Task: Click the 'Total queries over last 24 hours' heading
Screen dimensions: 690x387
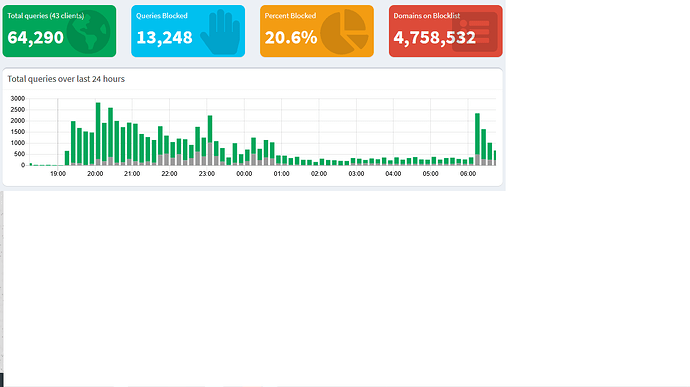Action: click(x=66, y=79)
